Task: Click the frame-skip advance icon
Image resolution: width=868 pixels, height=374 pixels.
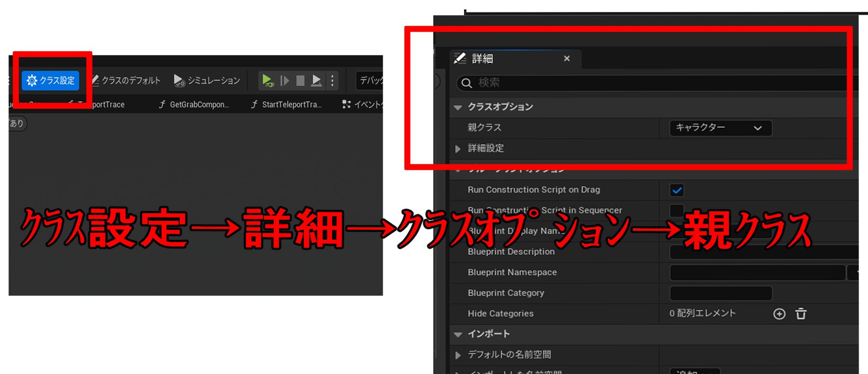Action: (284, 81)
